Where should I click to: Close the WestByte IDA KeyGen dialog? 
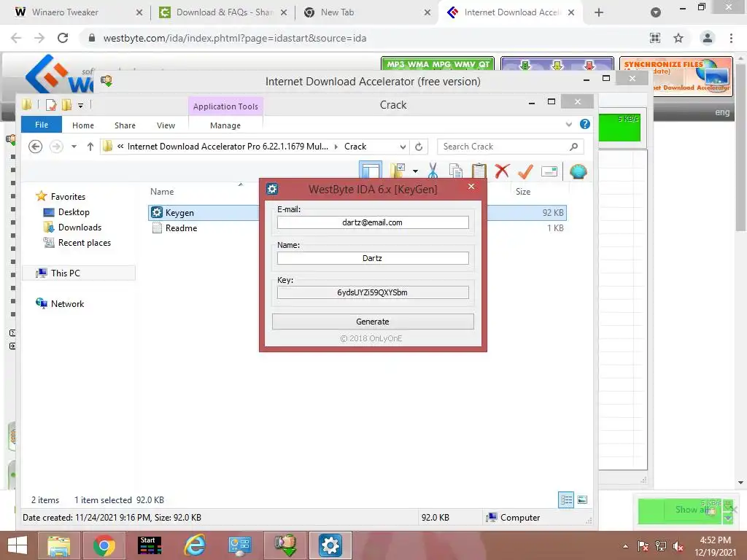(471, 186)
